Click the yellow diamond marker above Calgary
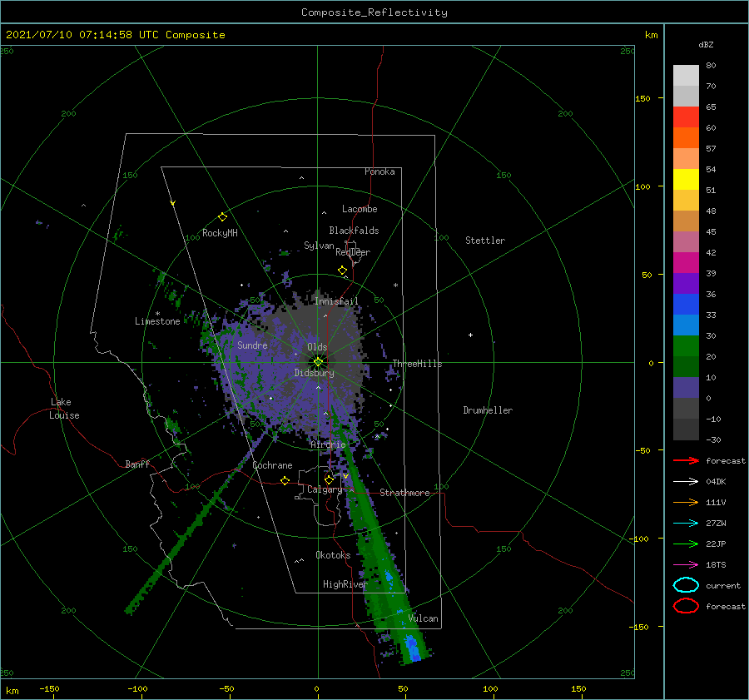Screen dimensions: 749x700 tap(329, 479)
